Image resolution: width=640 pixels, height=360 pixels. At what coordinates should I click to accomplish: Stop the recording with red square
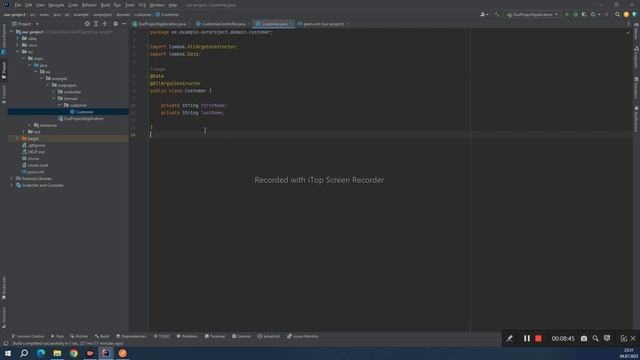tap(538, 338)
